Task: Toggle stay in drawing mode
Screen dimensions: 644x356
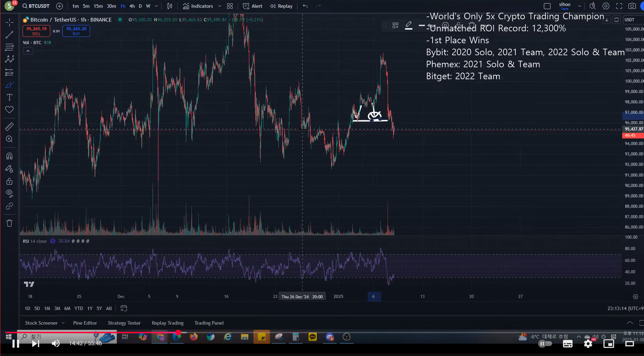Action: (x=9, y=169)
